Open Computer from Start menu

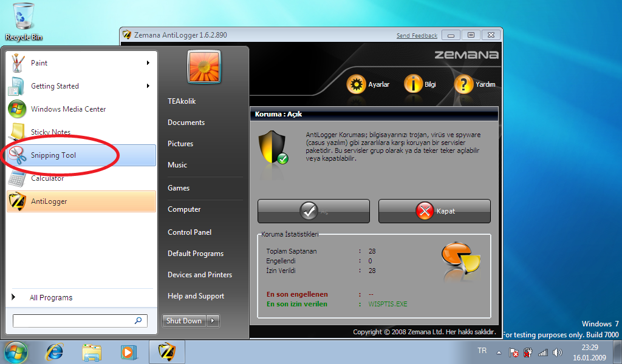184,209
